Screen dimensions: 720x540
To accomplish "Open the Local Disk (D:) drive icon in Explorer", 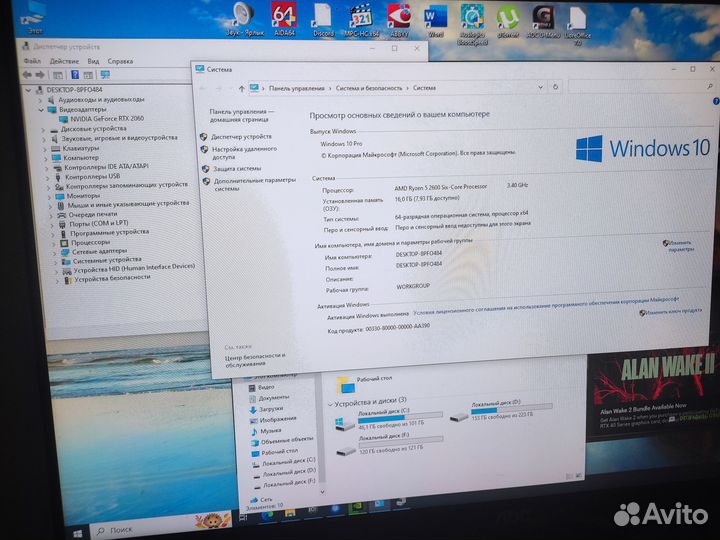I will (x=459, y=417).
